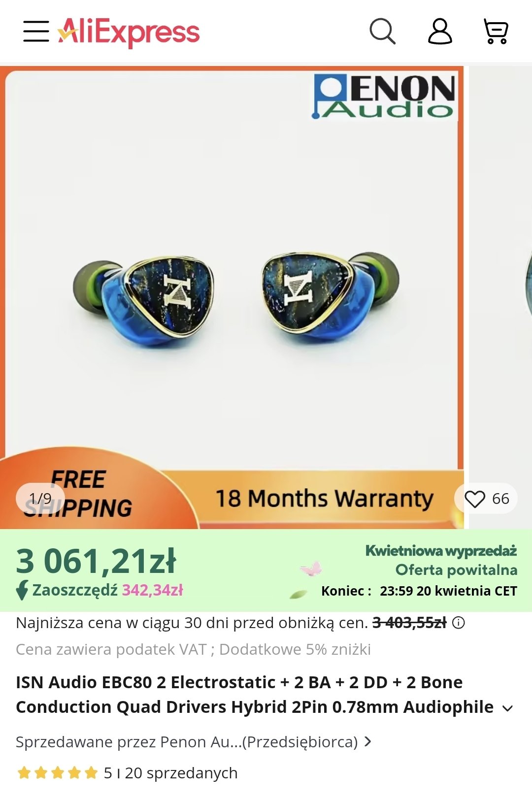Image resolution: width=532 pixels, height=802 pixels.
Task: Open seller Penon Audio page chevron
Action: tap(367, 741)
